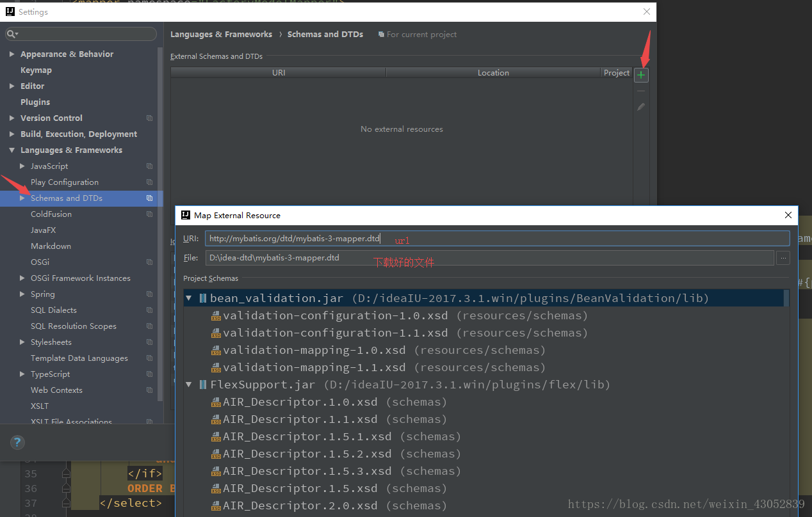Click the Location column header
Image resolution: width=812 pixels, height=517 pixels.
click(x=493, y=73)
